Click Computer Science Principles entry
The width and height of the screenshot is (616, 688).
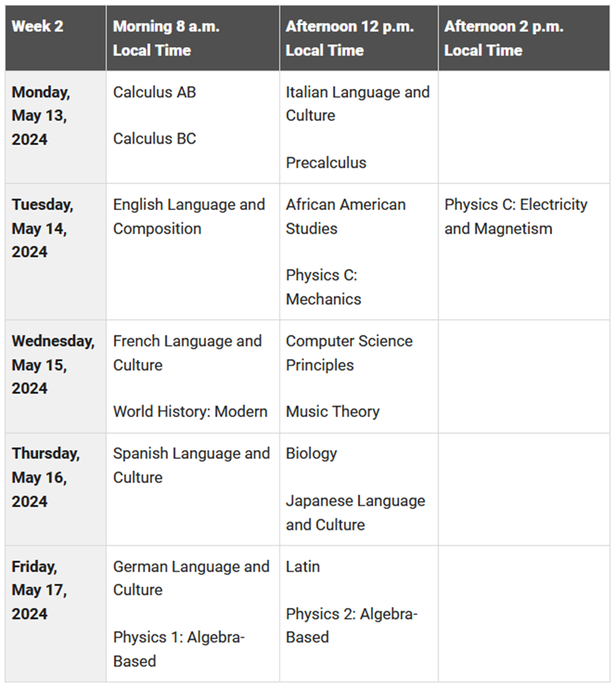tap(349, 353)
